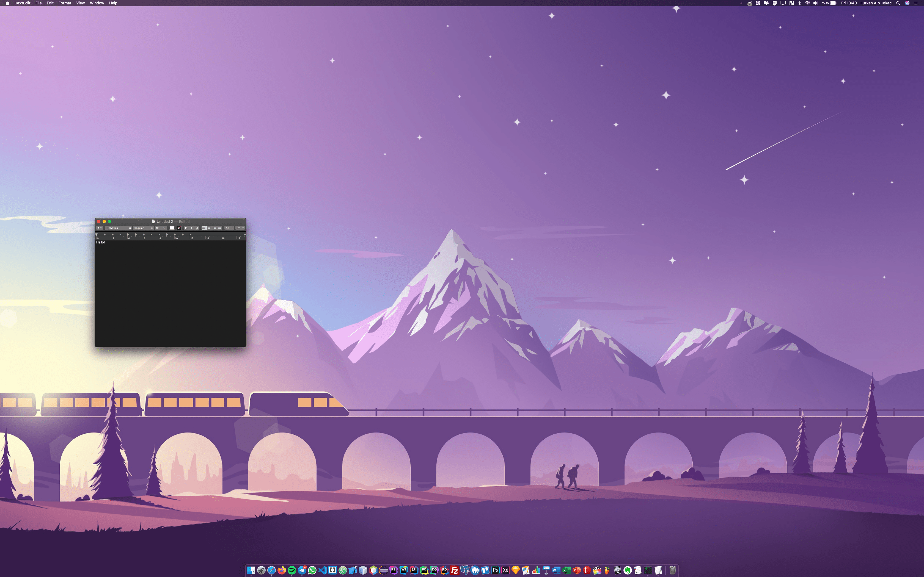924x577 pixels.
Task: Justify the text alignment
Action: 219,228
